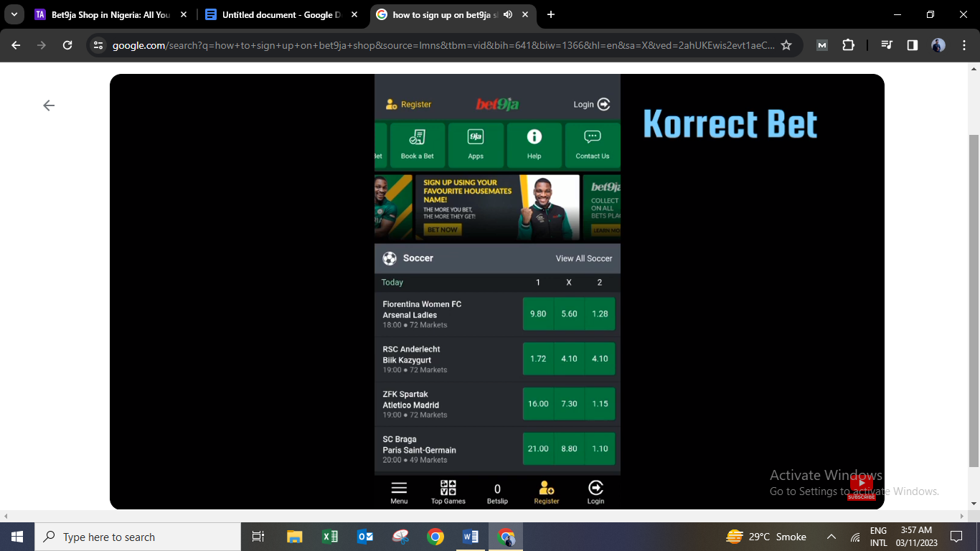Open the Contact Us tile
The image size is (980, 551).
[x=593, y=145]
